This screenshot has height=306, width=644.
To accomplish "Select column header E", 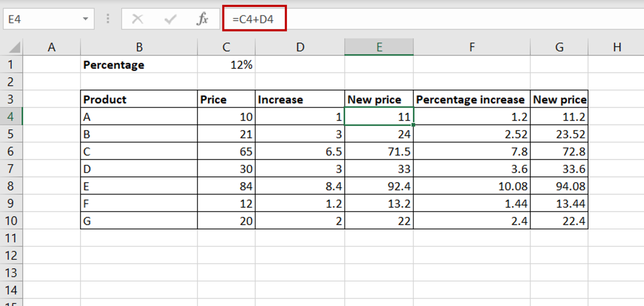I will (379, 47).
